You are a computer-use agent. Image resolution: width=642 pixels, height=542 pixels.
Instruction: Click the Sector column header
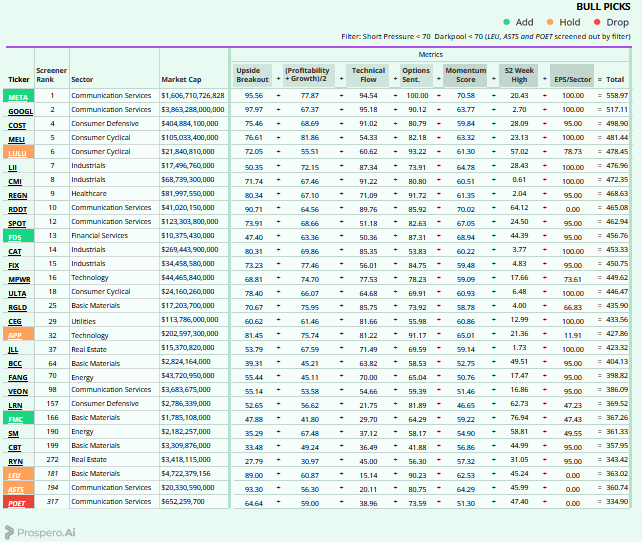pyautogui.click(x=82, y=79)
